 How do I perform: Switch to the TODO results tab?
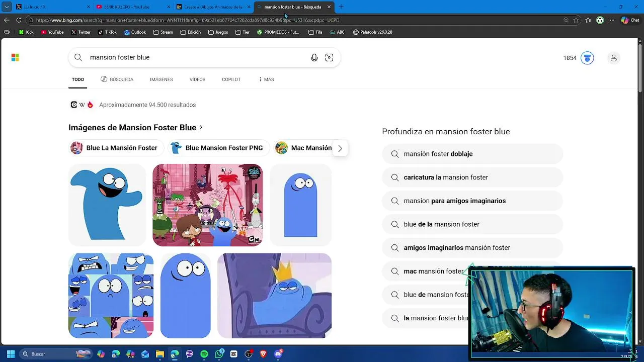[x=78, y=79]
